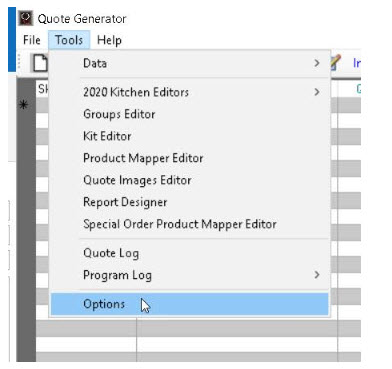Click the Quote Generator app icon
Image resolution: width=392 pixels, height=369 pixels.
point(26,18)
